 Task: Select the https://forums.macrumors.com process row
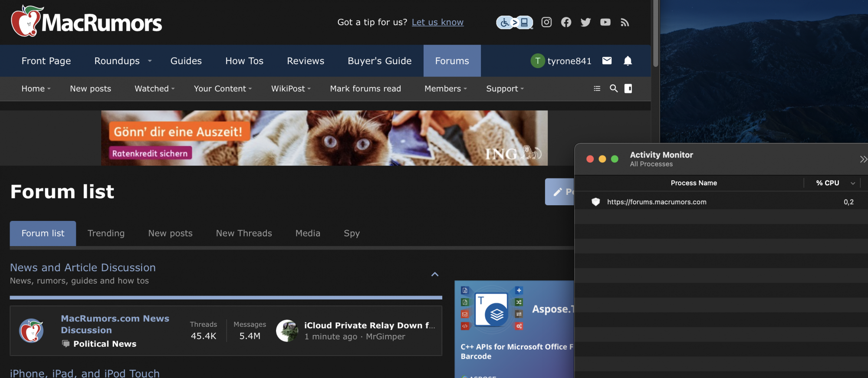(x=721, y=202)
